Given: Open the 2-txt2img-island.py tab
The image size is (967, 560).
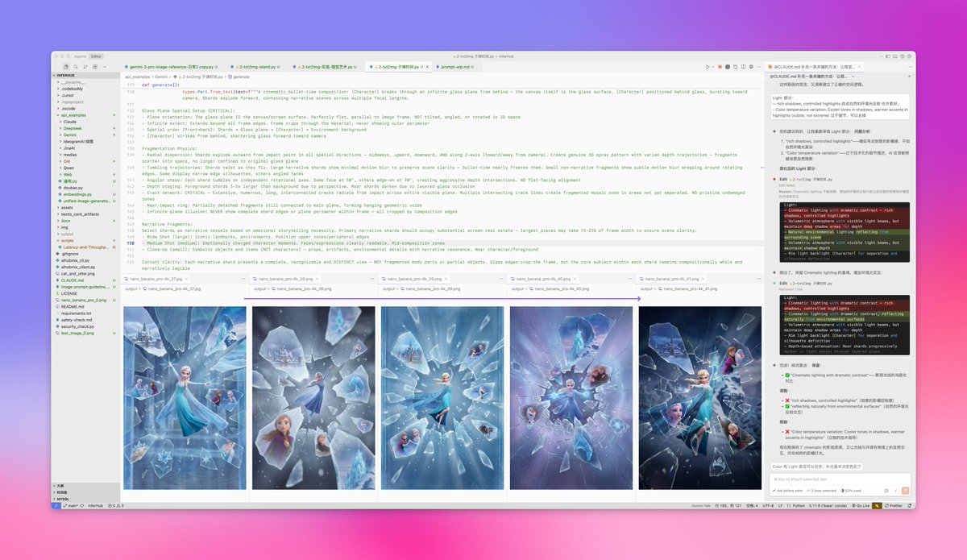Looking at the screenshot, I should (x=256, y=67).
